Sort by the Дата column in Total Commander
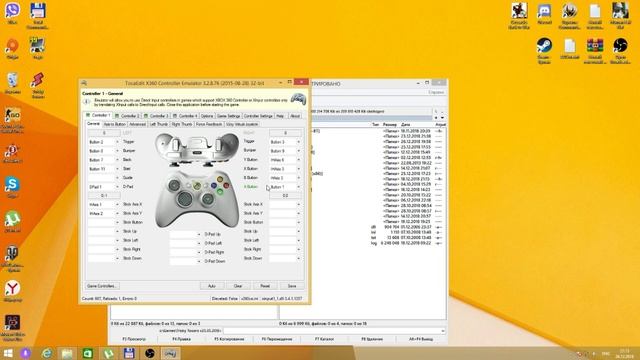Viewport: 640px width, 360px height. click(x=405, y=124)
